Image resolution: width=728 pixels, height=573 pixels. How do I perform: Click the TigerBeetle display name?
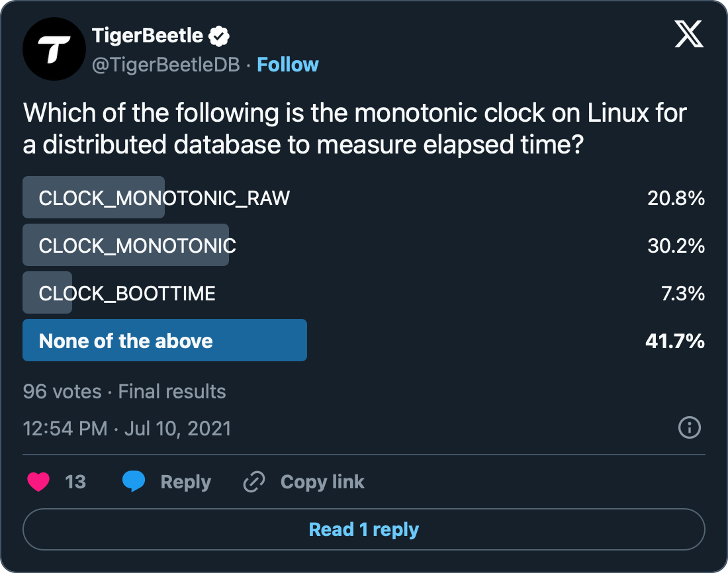click(148, 36)
